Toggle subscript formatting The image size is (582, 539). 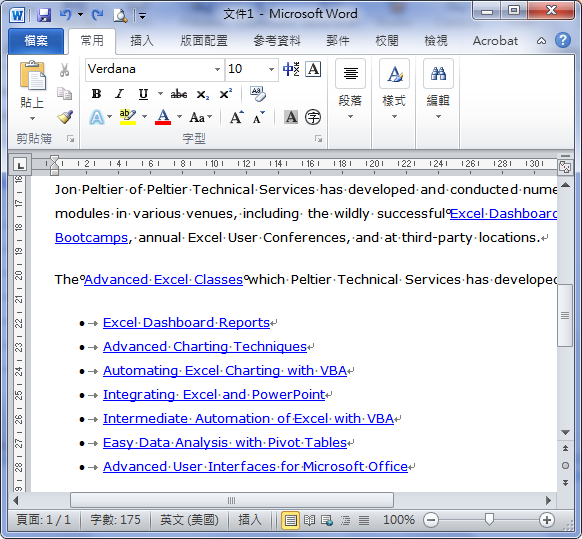(x=203, y=94)
